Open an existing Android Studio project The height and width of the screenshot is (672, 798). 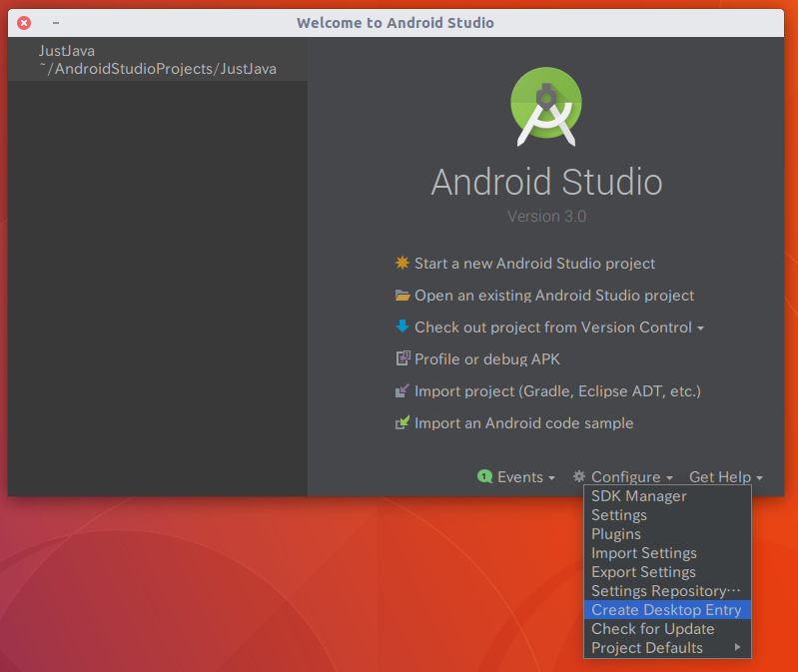coord(553,296)
